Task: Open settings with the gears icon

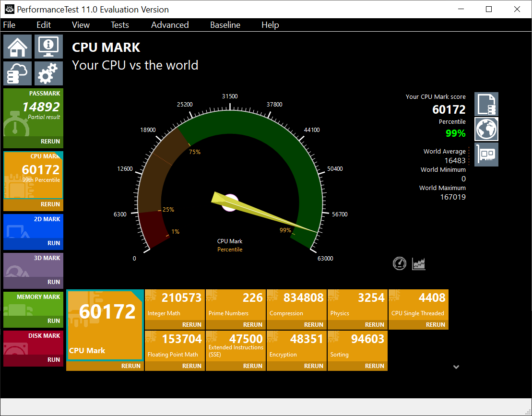Action: pos(48,73)
